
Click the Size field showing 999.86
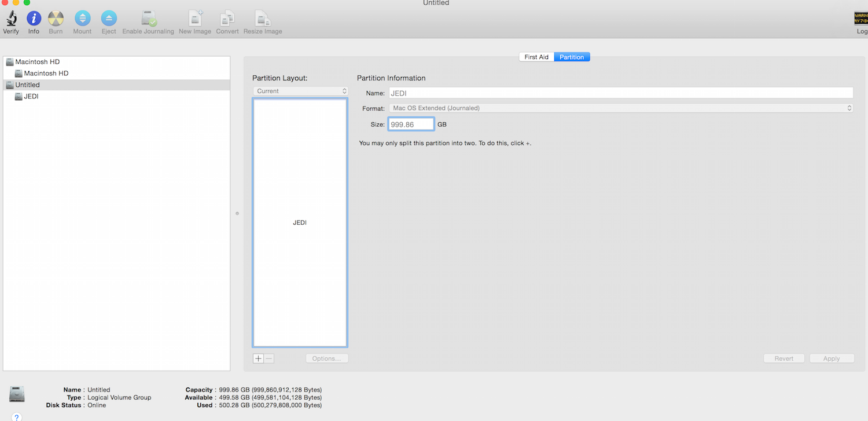coord(411,124)
